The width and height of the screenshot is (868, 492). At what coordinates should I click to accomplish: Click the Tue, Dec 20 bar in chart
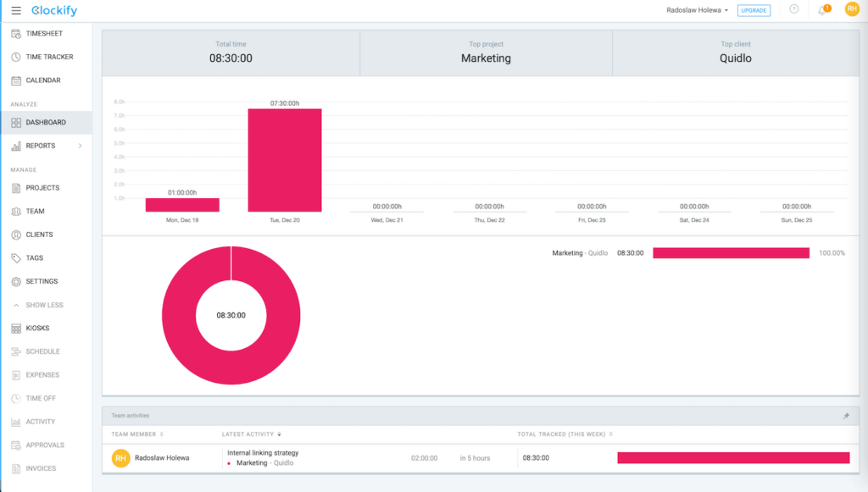pyautogui.click(x=285, y=160)
